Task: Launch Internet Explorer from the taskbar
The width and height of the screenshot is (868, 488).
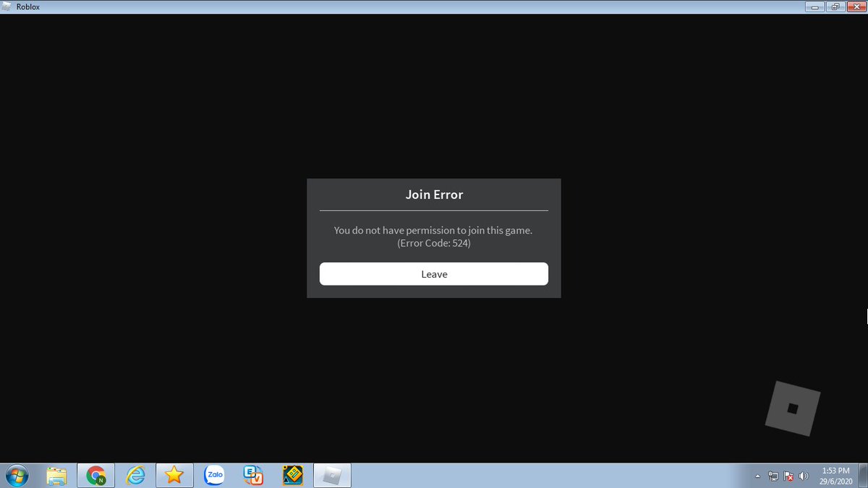Action: click(135, 476)
